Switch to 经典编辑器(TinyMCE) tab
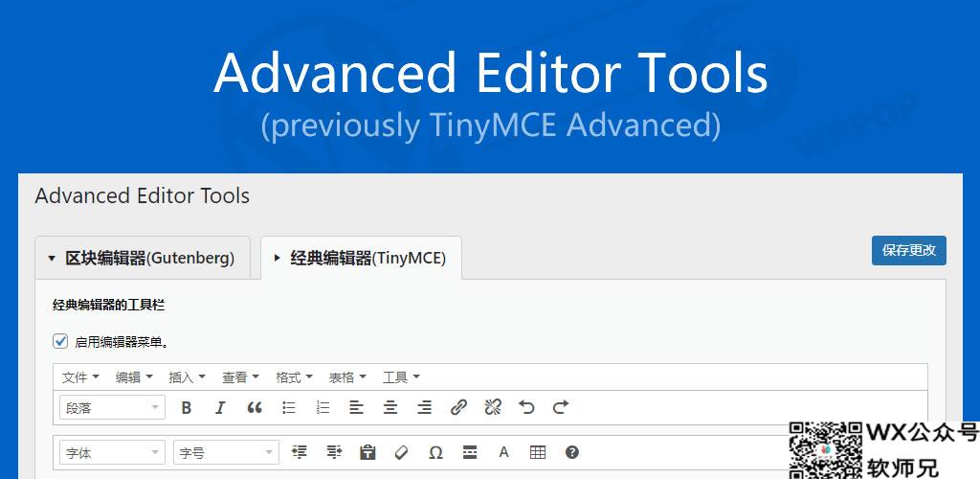Screen dimensions: 980x479 tap(361, 258)
